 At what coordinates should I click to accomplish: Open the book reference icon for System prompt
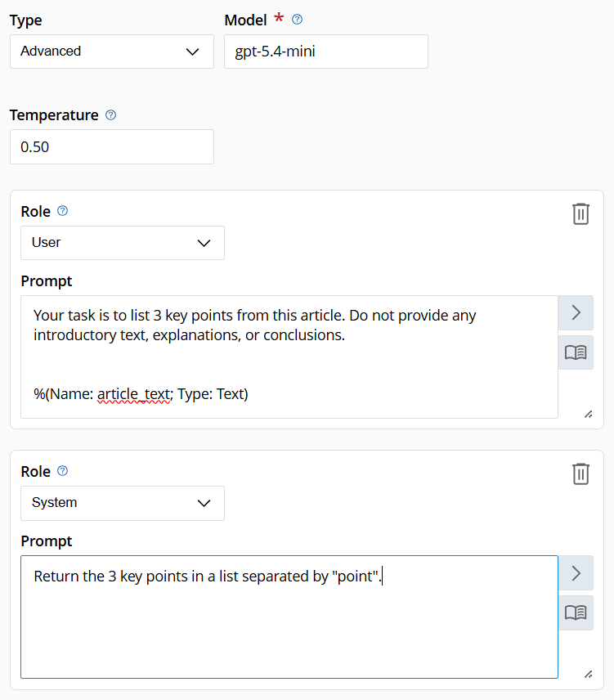[x=576, y=612]
